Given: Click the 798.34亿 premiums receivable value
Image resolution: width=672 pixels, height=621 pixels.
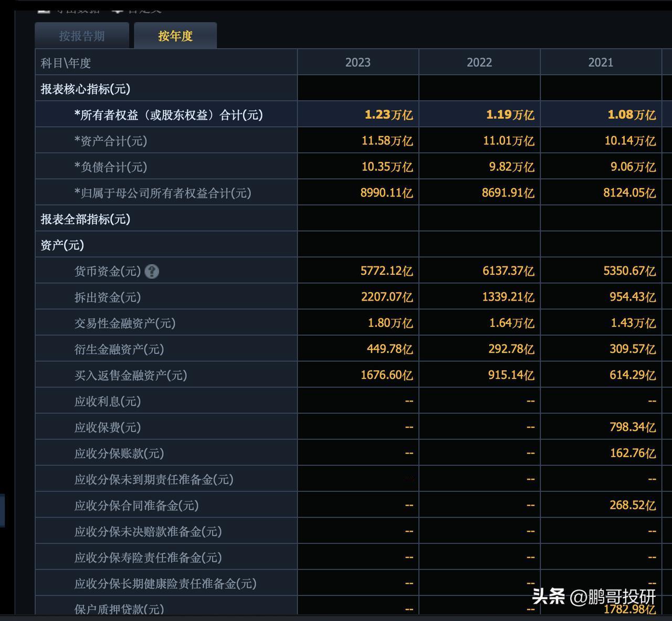Looking at the screenshot, I should (633, 427).
